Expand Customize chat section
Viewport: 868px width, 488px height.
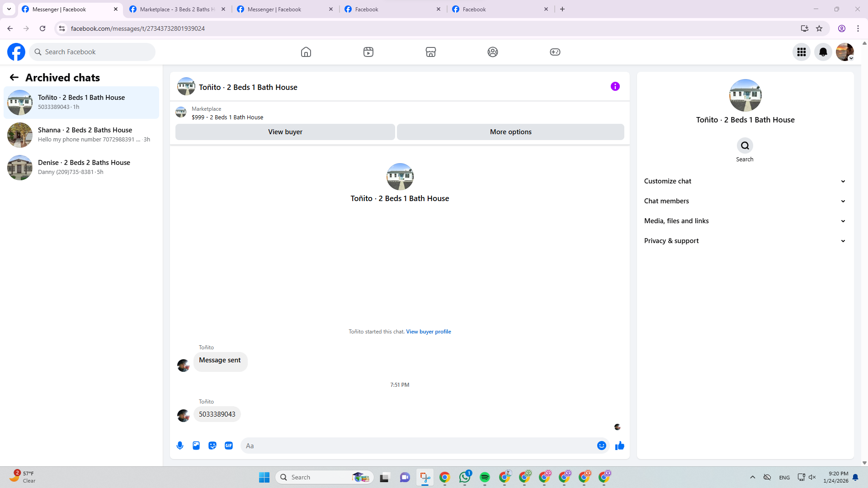pyautogui.click(x=745, y=181)
